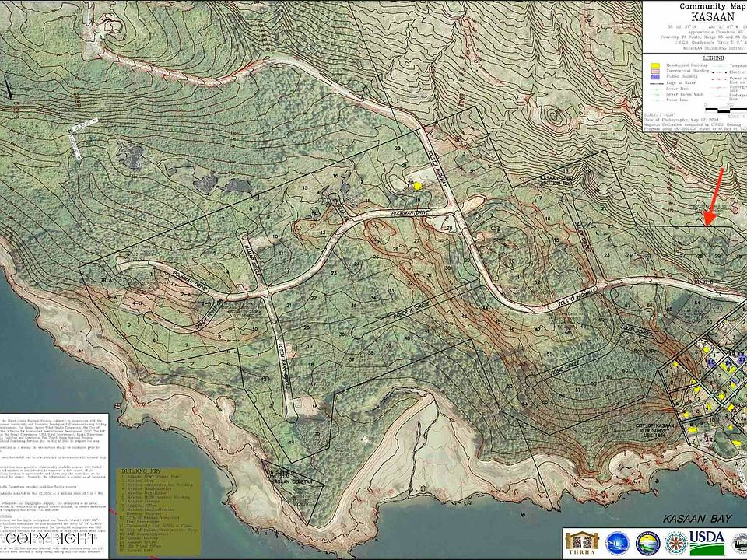Viewport: 747px width, 560px height.
Task: Click the "Edge of Water" legend entry
Action: [680, 83]
